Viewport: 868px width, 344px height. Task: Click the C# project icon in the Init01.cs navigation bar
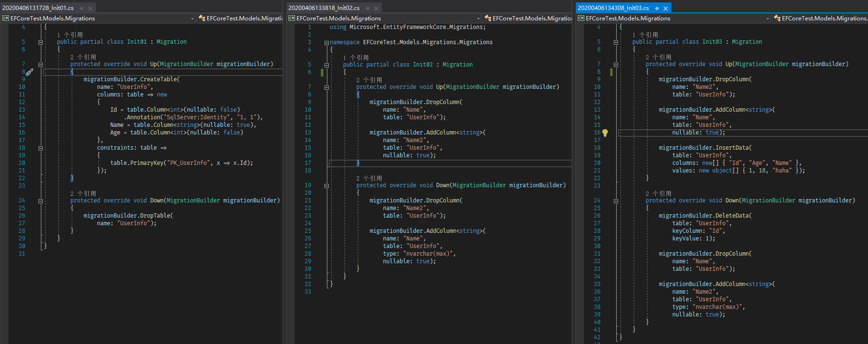point(6,18)
